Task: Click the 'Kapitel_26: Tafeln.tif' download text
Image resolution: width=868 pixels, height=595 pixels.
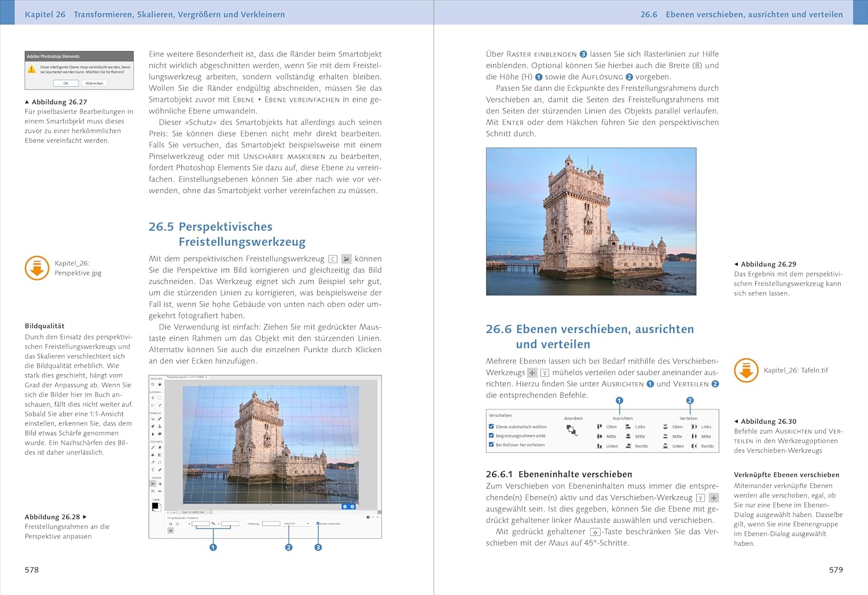Action: point(796,370)
